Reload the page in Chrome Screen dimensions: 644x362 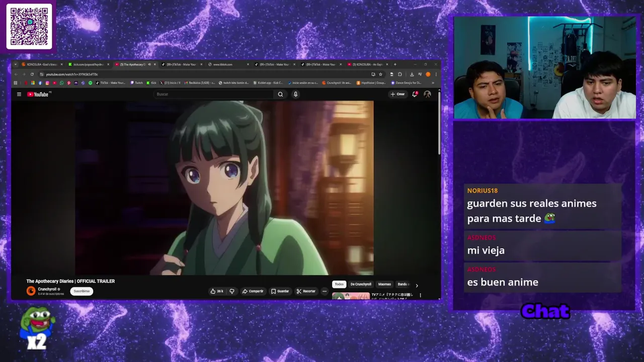(32, 74)
